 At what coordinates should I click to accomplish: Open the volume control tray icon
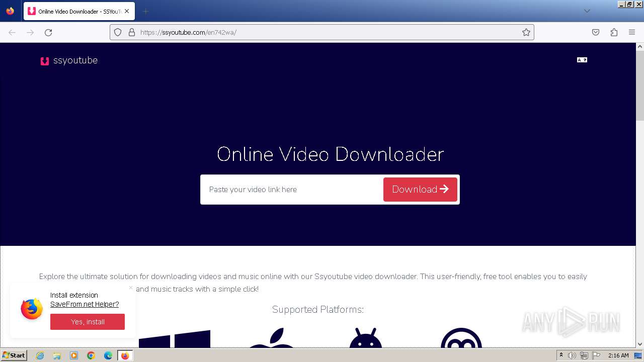click(x=572, y=355)
